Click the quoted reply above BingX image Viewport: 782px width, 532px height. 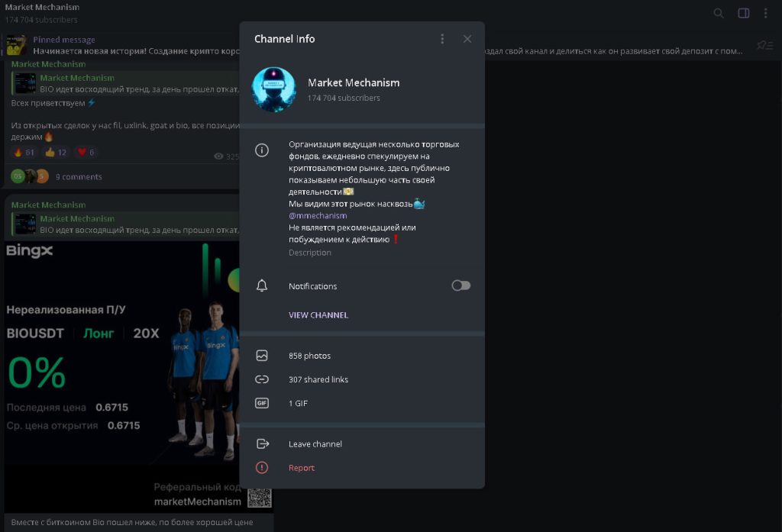click(126, 224)
